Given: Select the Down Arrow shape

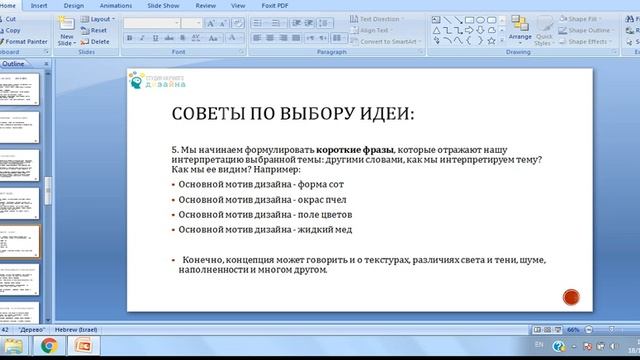Looking at the screenshot, I should [x=480, y=30].
